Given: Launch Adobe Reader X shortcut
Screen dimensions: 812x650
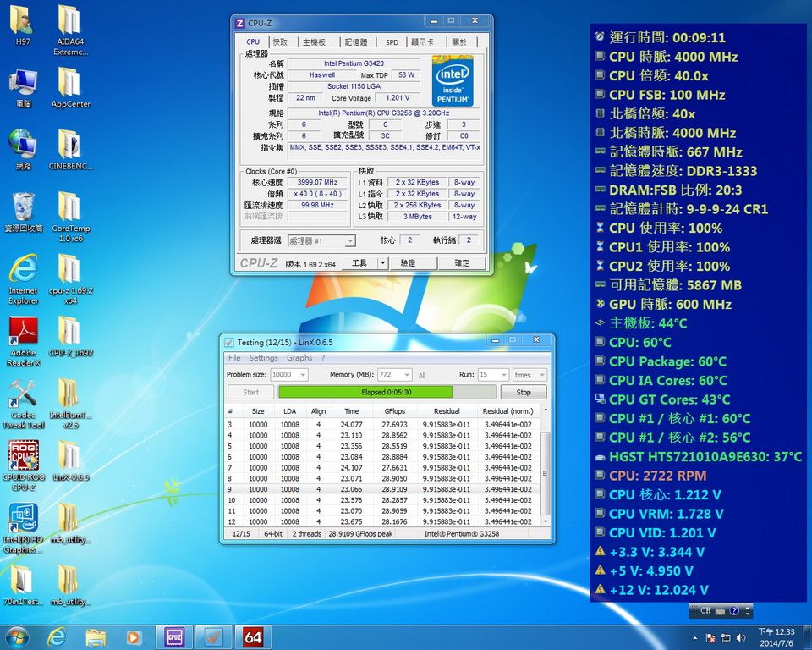Looking at the screenshot, I should point(22,341).
